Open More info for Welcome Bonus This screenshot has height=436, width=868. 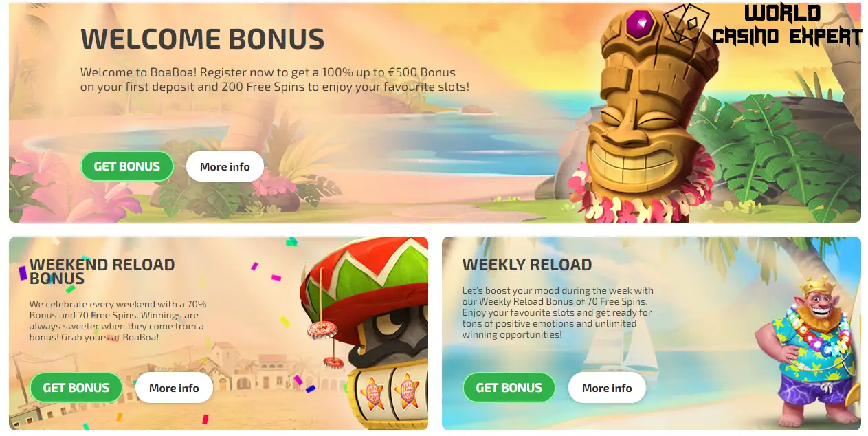(x=225, y=166)
